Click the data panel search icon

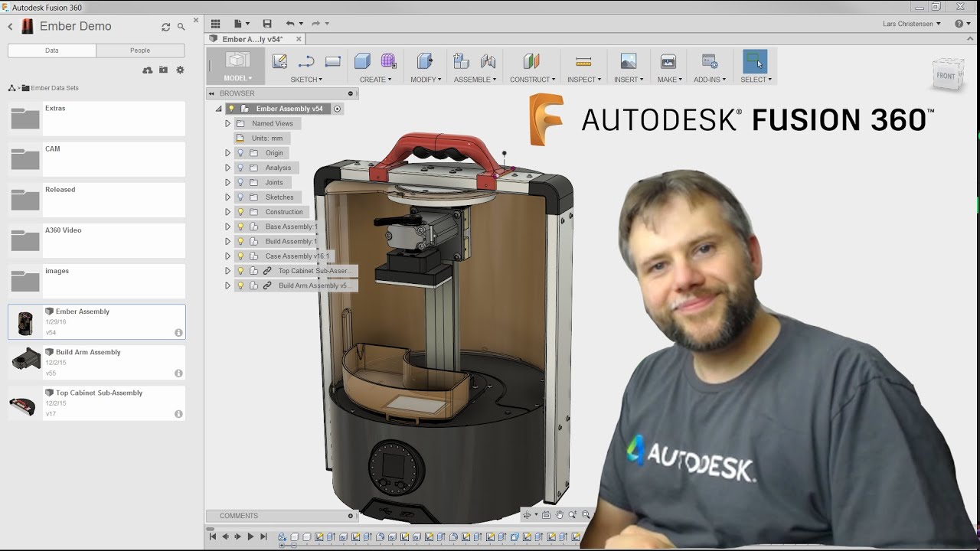pyautogui.click(x=181, y=27)
